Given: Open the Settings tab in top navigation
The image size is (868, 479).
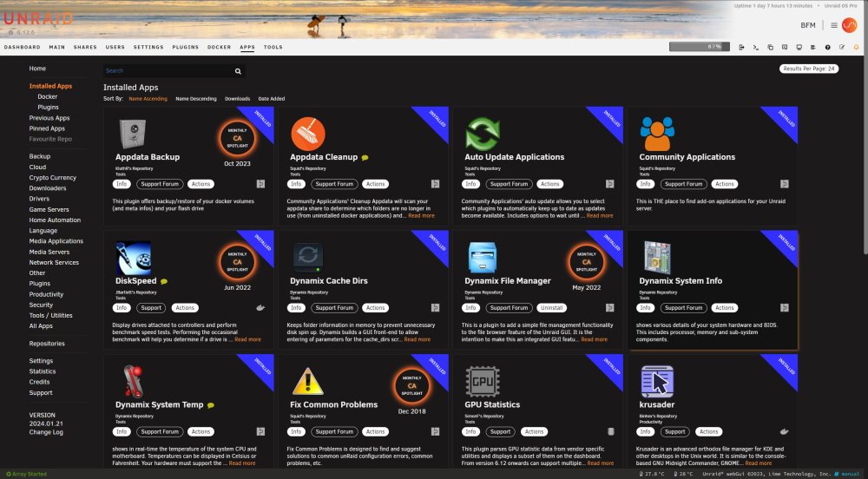Looking at the screenshot, I should [x=148, y=48].
